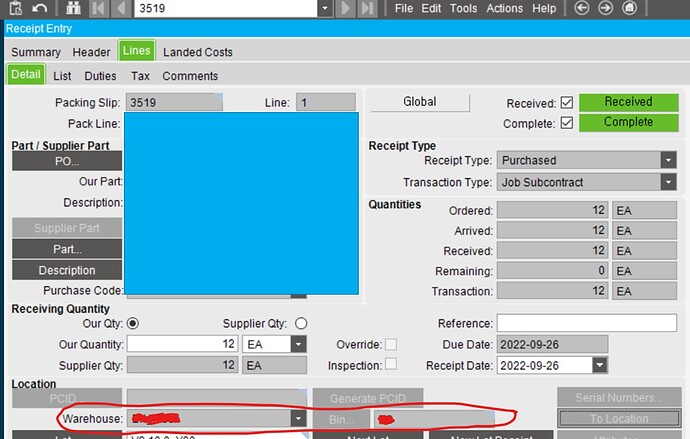Click the Global button

(x=420, y=102)
